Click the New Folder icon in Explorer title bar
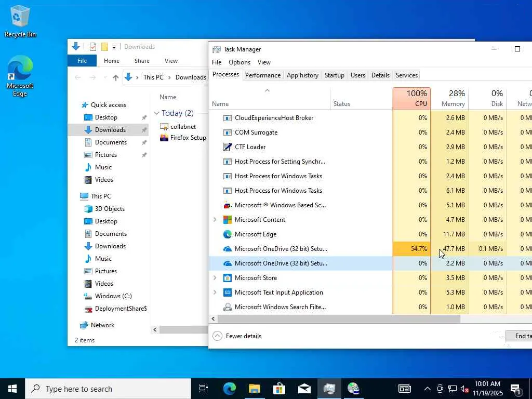The image size is (532, 399). (104, 47)
